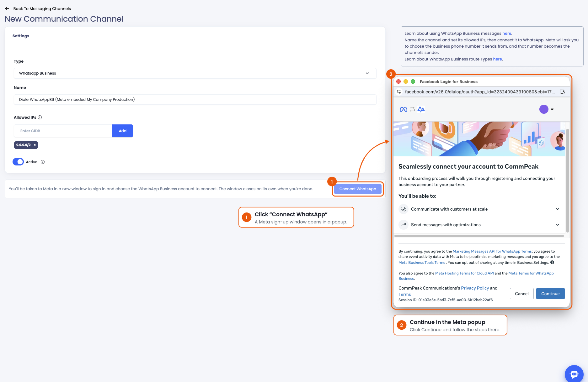Click the Enter CIDR input field
588x382 pixels.
[63, 131]
